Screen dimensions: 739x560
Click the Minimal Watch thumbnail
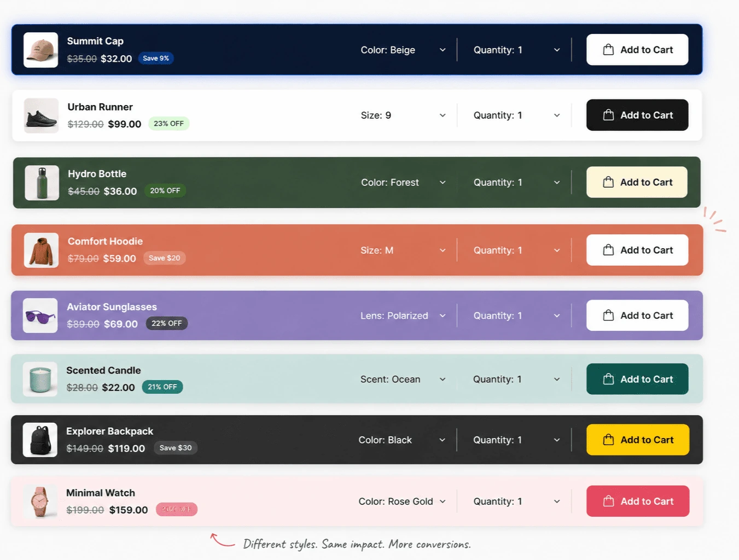(40, 501)
